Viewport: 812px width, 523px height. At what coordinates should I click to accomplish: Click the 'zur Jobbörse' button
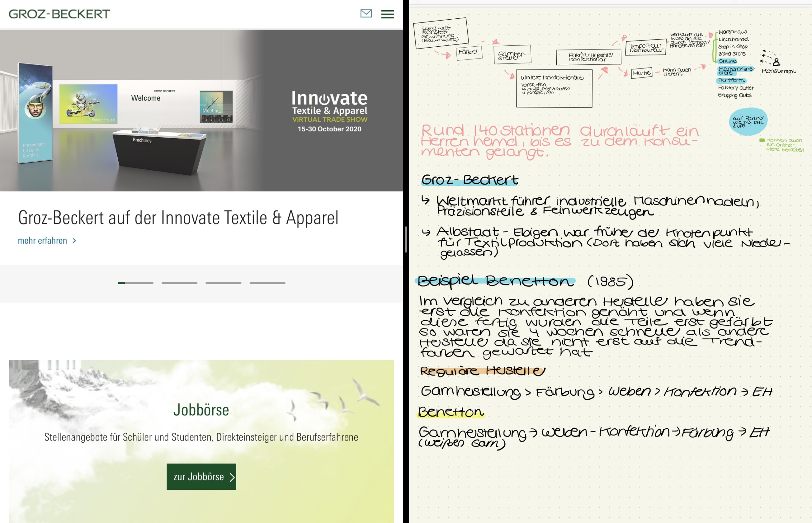[x=201, y=476]
